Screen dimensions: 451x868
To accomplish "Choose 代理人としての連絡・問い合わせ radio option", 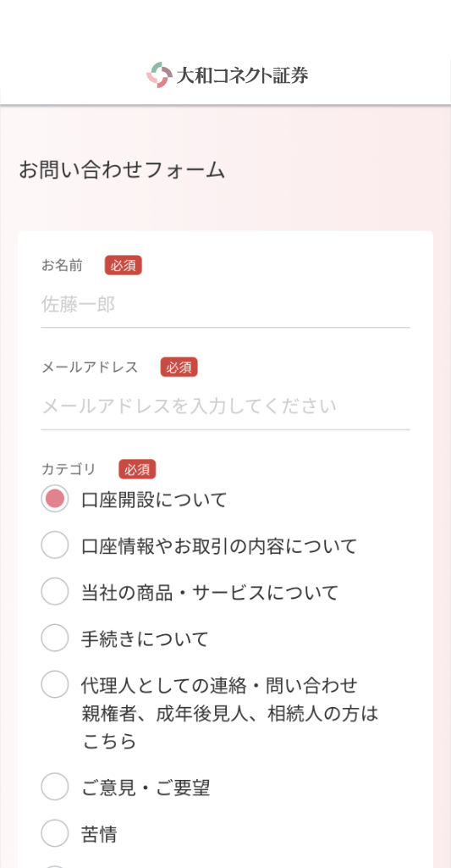I will [55, 684].
